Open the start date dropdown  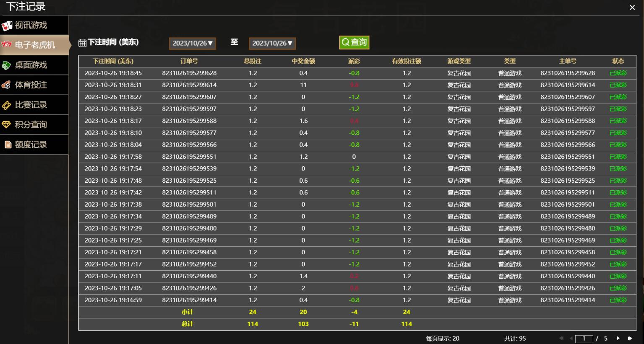[193, 43]
